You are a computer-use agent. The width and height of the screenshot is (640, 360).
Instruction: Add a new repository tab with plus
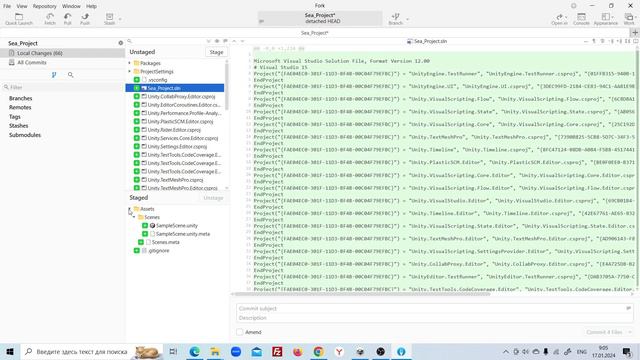coord(635,33)
